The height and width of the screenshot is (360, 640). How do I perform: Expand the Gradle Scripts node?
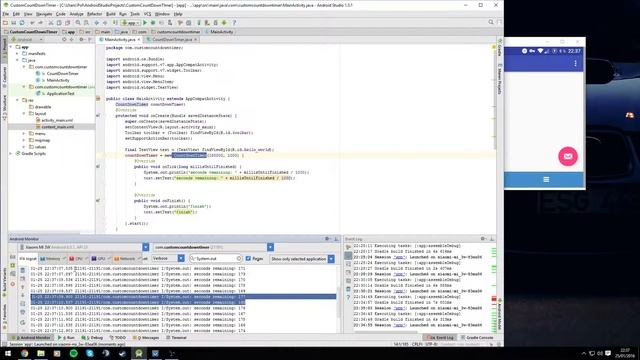click(11, 153)
